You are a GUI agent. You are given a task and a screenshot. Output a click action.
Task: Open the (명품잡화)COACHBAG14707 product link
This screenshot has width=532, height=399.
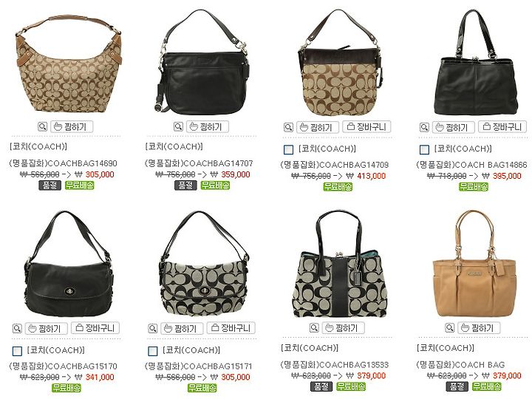coord(199,163)
